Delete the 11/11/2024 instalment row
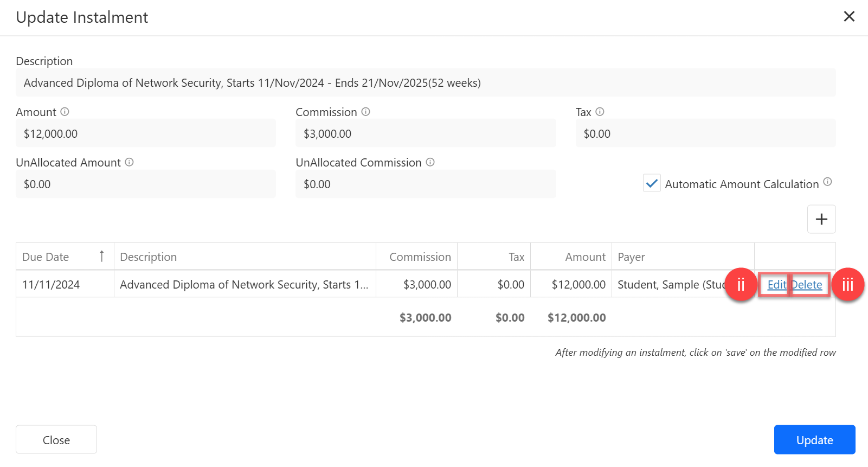This screenshot has height=467, width=868. [807, 285]
